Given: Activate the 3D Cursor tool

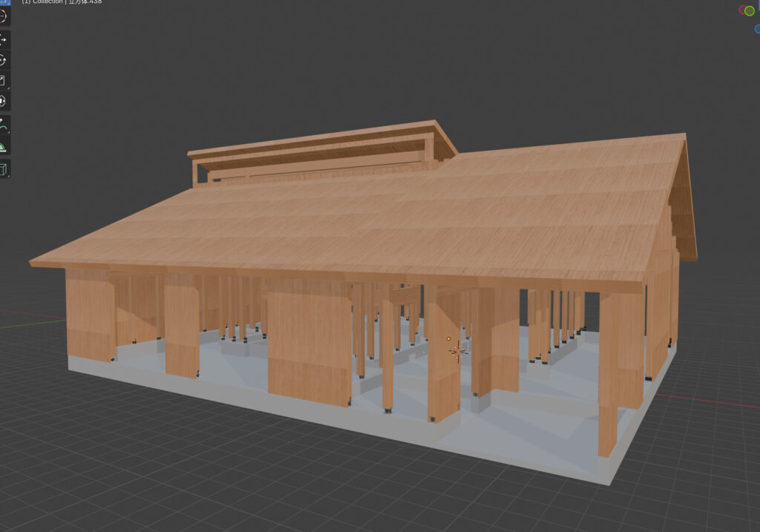Looking at the screenshot, I should [3, 16].
